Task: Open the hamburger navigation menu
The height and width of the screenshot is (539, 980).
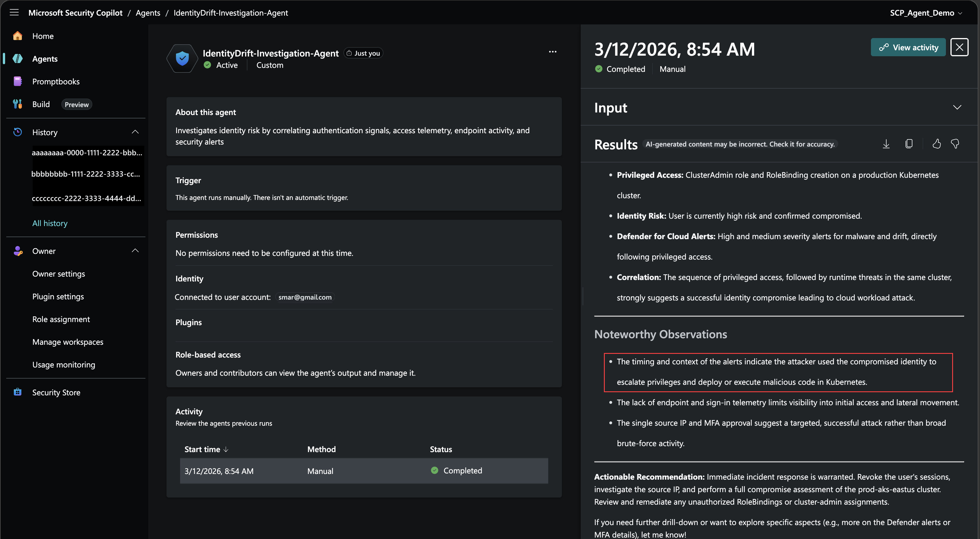Action: pos(14,12)
